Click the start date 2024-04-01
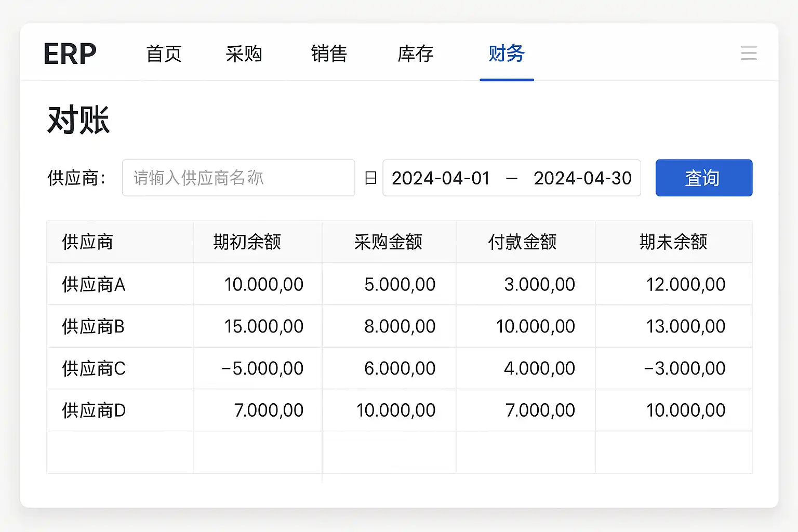The height and width of the screenshot is (532, 798). pyautogui.click(x=441, y=178)
